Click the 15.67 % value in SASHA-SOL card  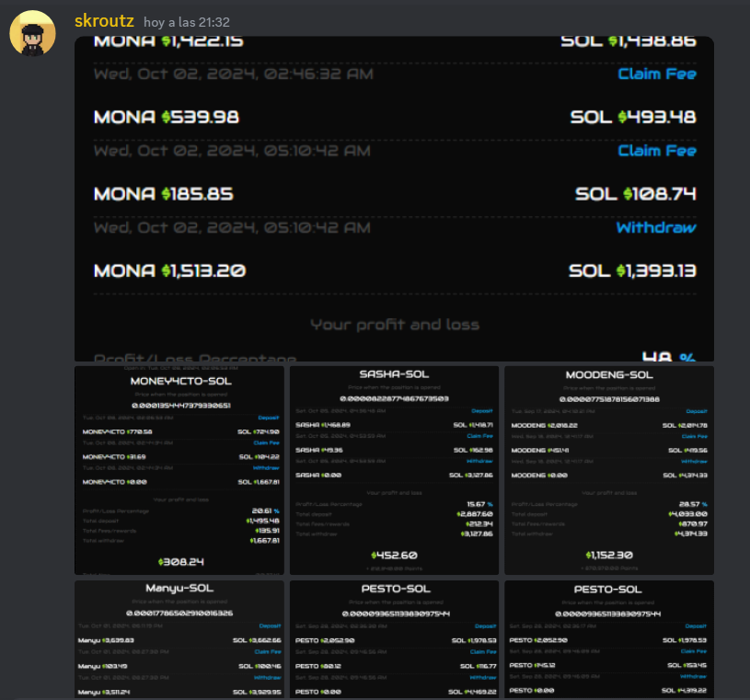point(479,504)
